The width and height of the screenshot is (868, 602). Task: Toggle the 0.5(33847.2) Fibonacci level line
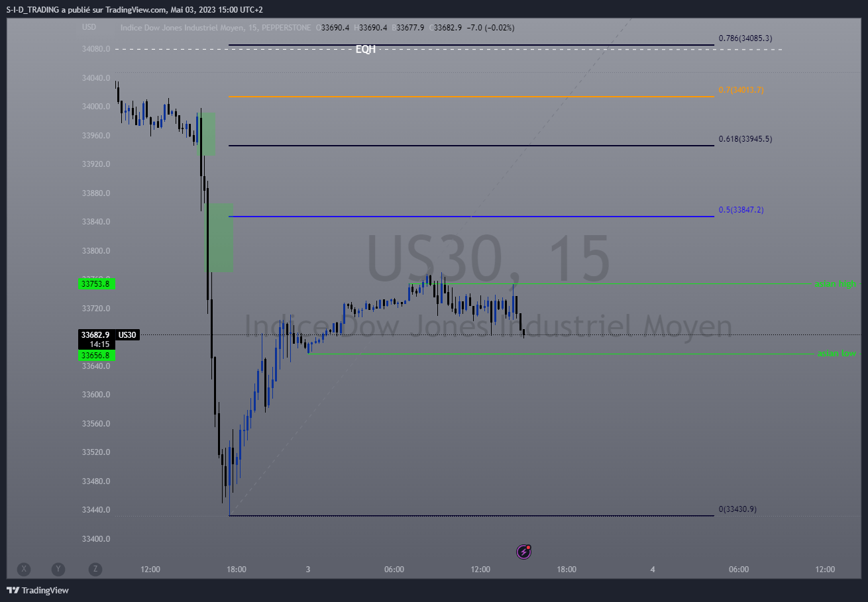pos(741,209)
